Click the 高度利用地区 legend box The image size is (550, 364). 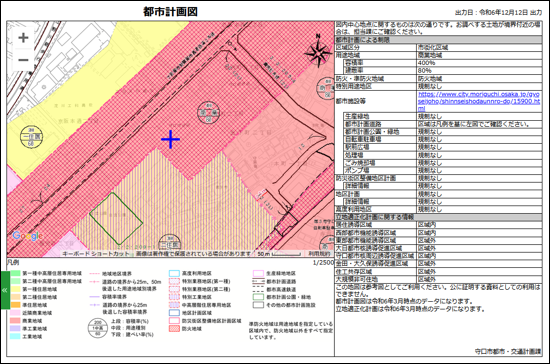[174, 273]
